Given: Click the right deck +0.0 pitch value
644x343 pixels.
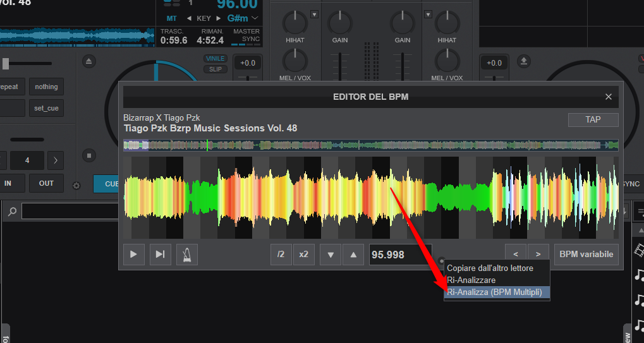Looking at the screenshot, I should [494, 63].
